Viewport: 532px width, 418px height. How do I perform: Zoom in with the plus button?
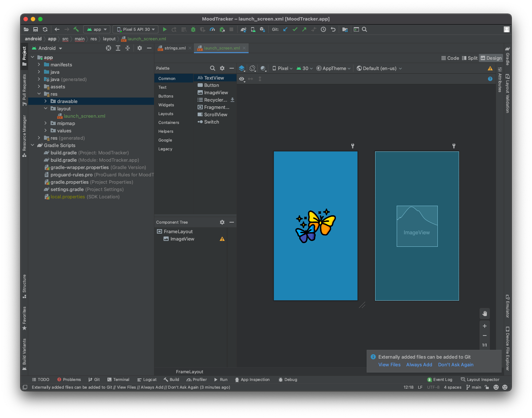485,326
